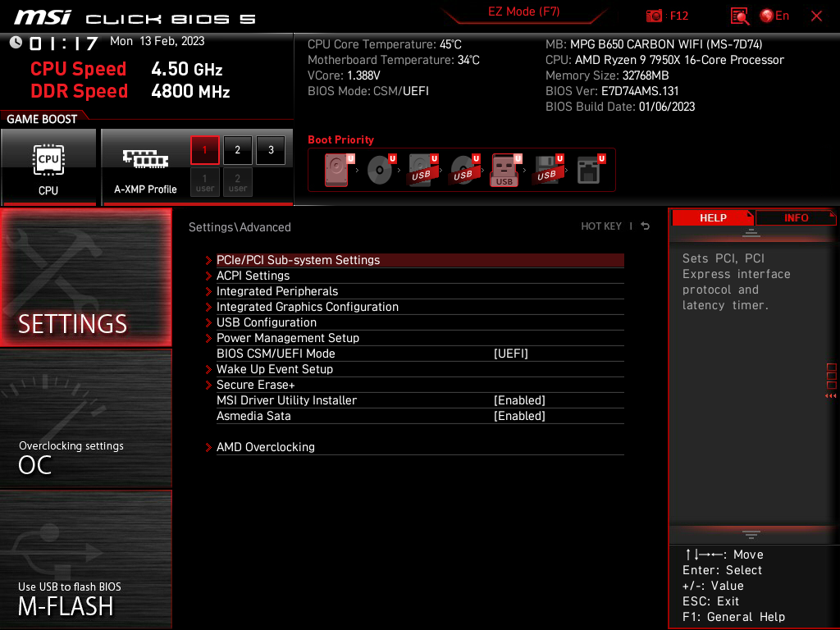Select A-XMP profile 3

tap(271, 150)
